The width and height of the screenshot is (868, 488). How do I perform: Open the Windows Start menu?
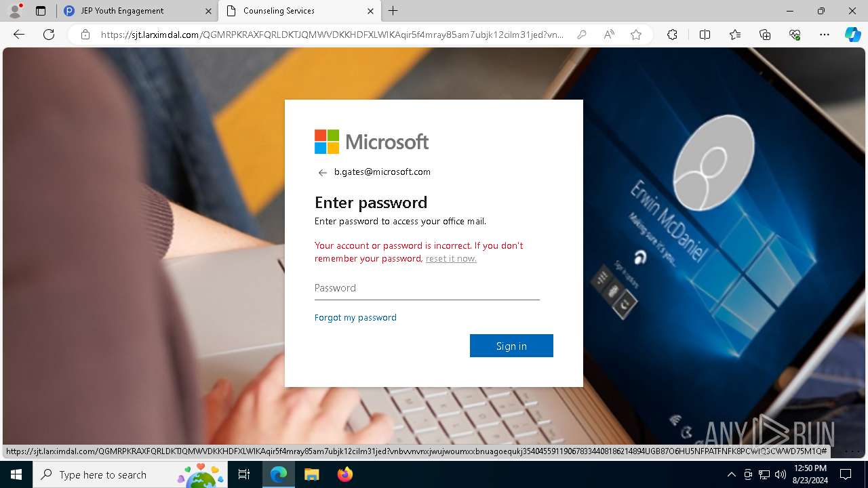tap(16, 474)
